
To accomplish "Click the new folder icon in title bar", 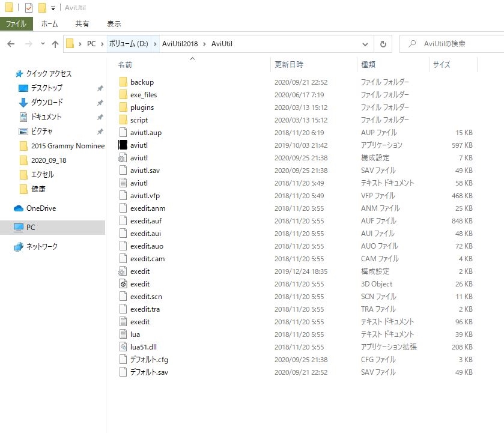I will point(42,7).
